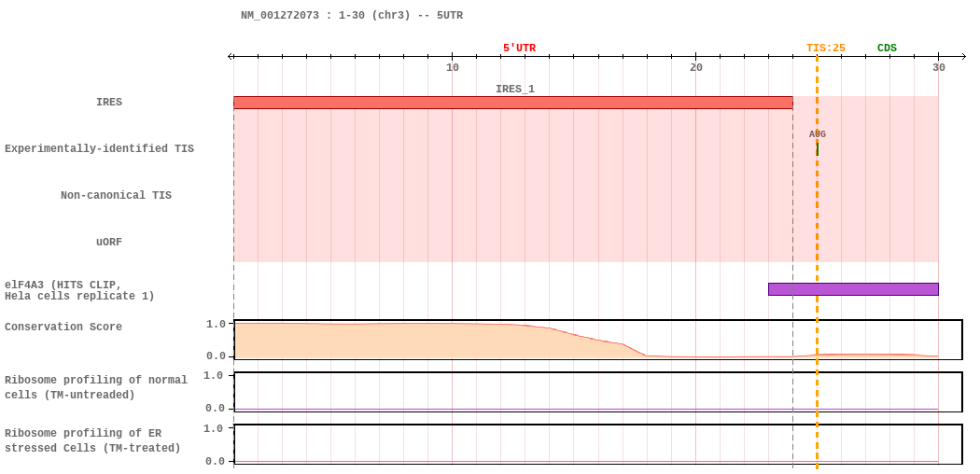Screen dimensions: 980x474
Task: Click the green CDS region label
Action: (887, 49)
